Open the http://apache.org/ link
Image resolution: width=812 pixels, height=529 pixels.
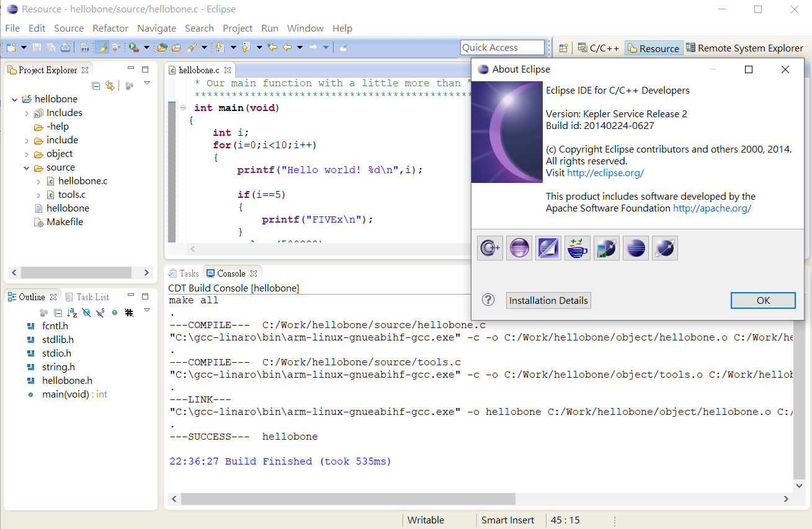(x=712, y=208)
